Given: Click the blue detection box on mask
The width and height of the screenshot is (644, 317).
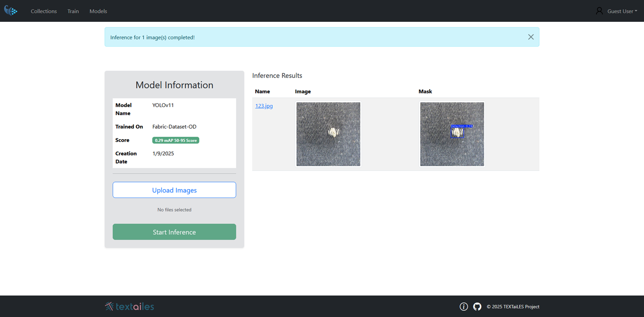Looking at the screenshot, I should coord(457,133).
